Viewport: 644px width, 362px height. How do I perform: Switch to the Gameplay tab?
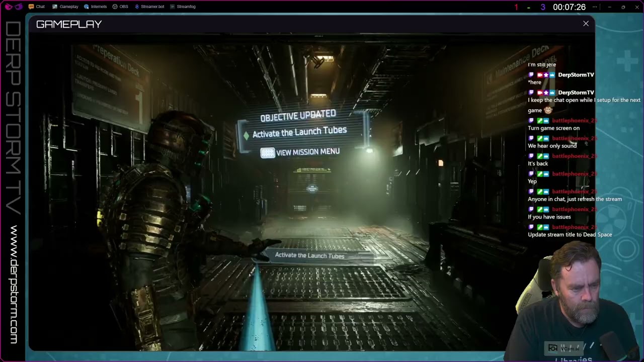[65, 7]
